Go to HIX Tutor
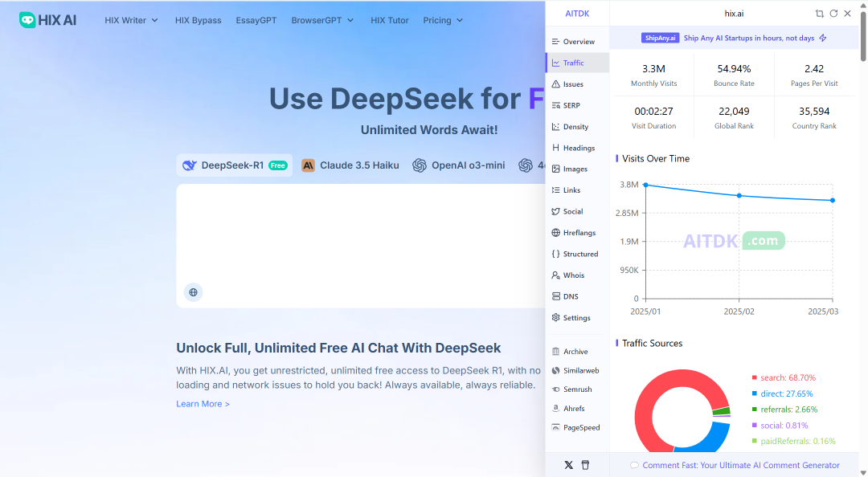The height and width of the screenshot is (477, 868). [390, 20]
